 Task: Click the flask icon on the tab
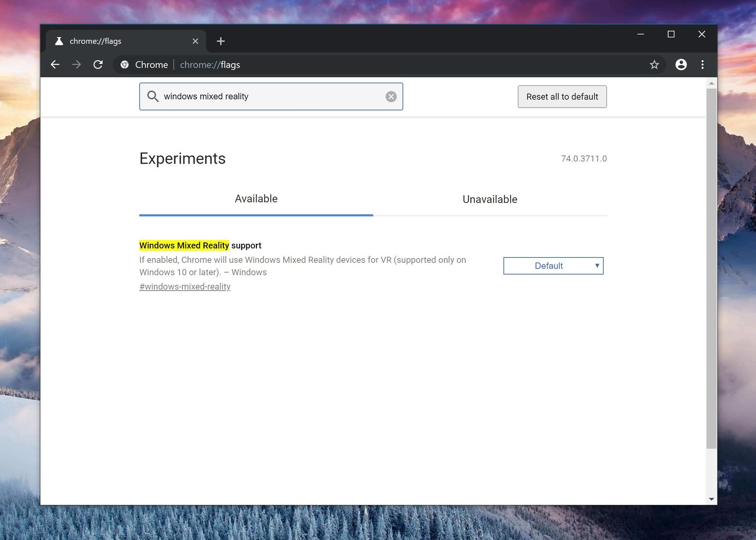pyautogui.click(x=59, y=41)
